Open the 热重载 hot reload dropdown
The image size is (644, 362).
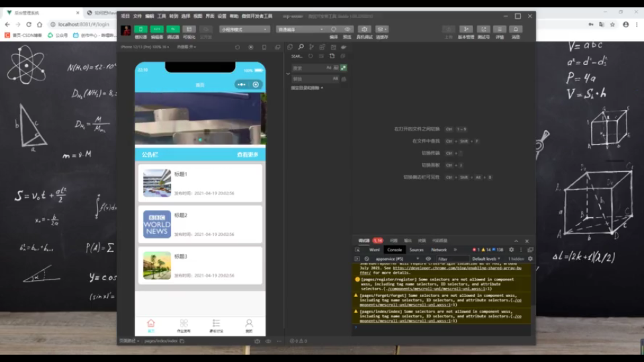[x=186, y=47]
